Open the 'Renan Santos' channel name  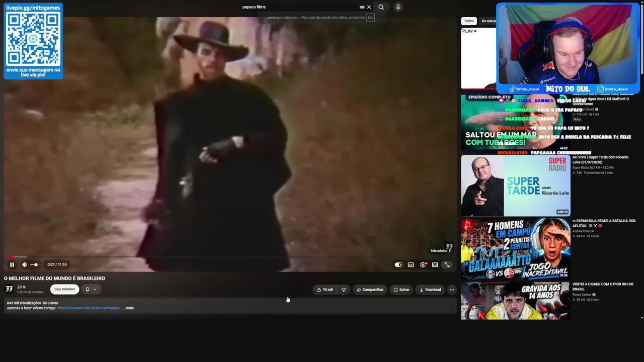click(x=582, y=295)
